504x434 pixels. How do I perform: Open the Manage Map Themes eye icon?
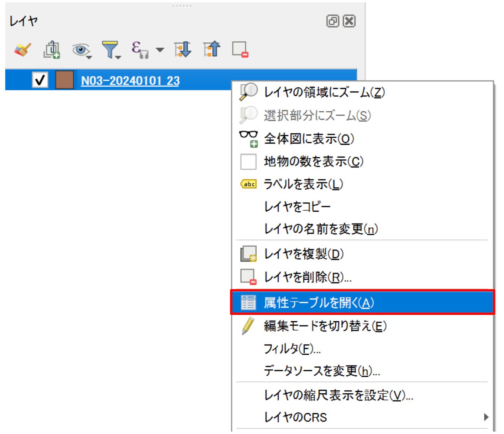point(82,50)
